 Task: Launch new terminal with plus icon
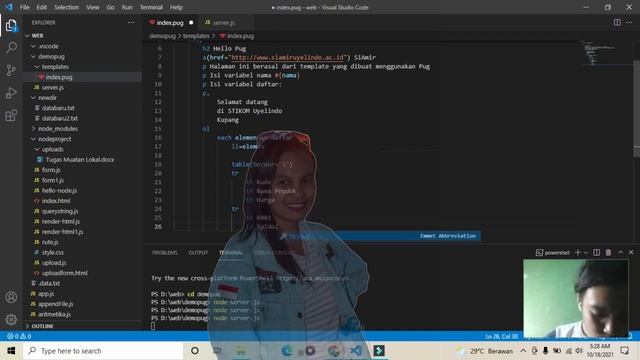point(578,253)
